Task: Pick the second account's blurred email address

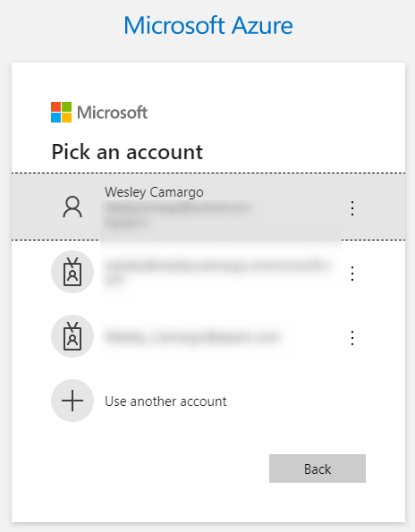Action: coord(217,266)
